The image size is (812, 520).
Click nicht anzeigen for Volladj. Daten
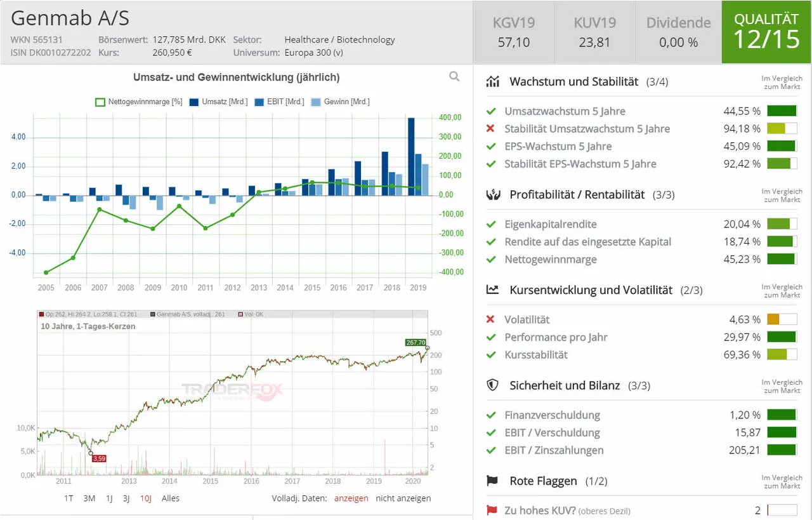point(403,498)
